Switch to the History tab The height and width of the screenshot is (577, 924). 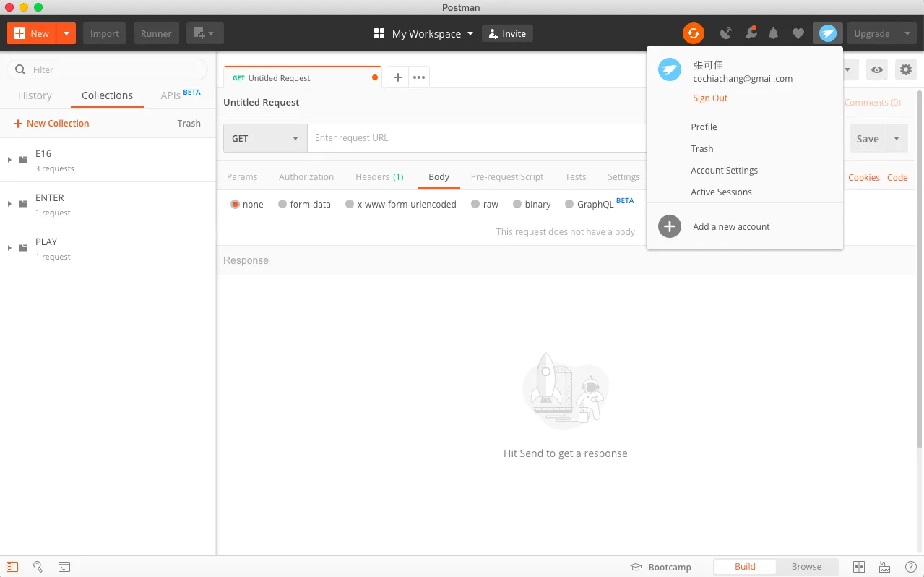point(35,95)
